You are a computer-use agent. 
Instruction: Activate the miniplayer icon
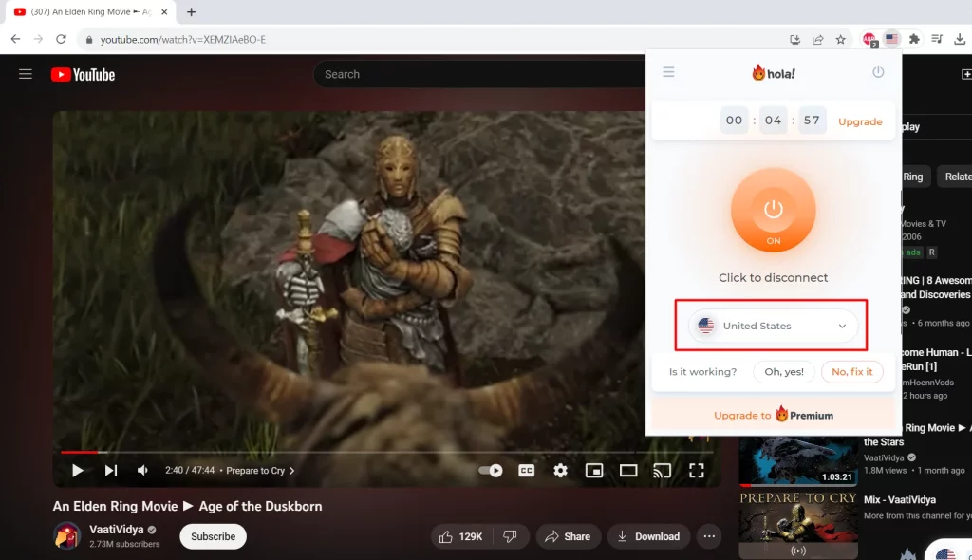(x=593, y=470)
